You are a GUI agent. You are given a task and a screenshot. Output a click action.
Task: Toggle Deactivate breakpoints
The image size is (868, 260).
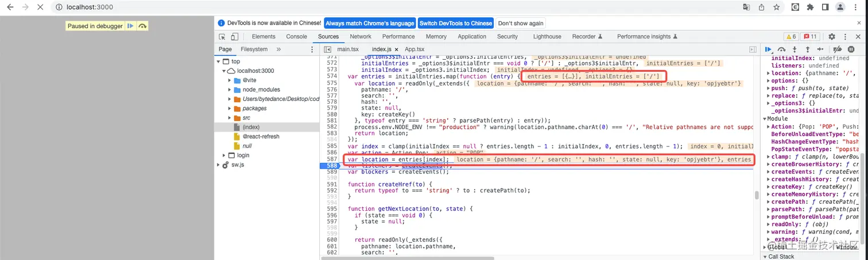click(838, 50)
